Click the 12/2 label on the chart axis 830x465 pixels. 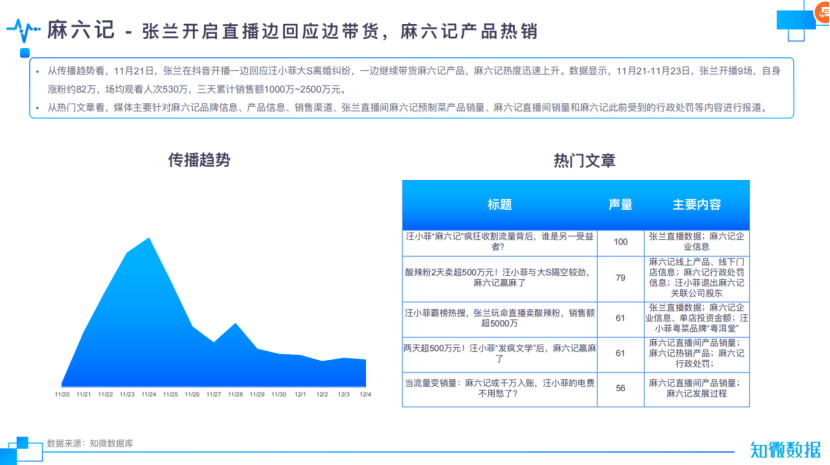coord(322,395)
